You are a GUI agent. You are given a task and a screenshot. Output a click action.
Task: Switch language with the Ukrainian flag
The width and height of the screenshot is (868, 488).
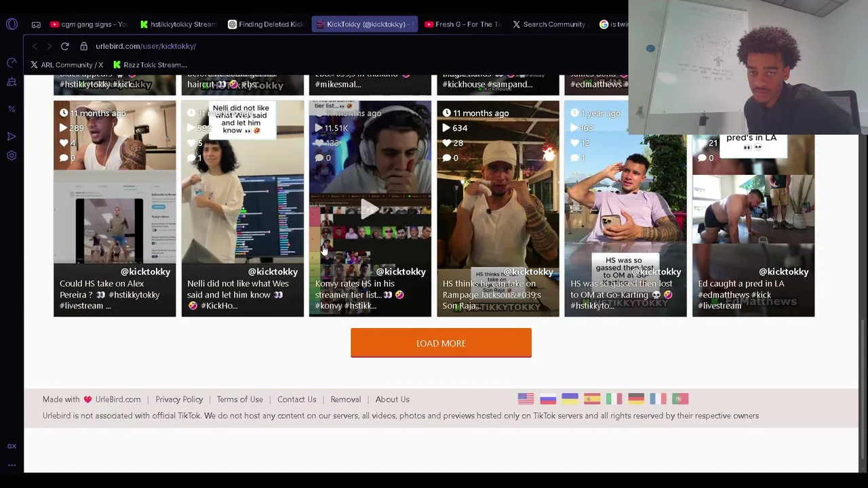pos(570,399)
